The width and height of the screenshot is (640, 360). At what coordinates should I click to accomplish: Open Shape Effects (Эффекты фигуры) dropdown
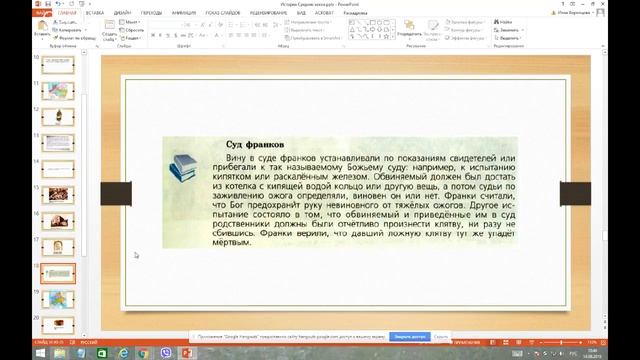point(465,38)
